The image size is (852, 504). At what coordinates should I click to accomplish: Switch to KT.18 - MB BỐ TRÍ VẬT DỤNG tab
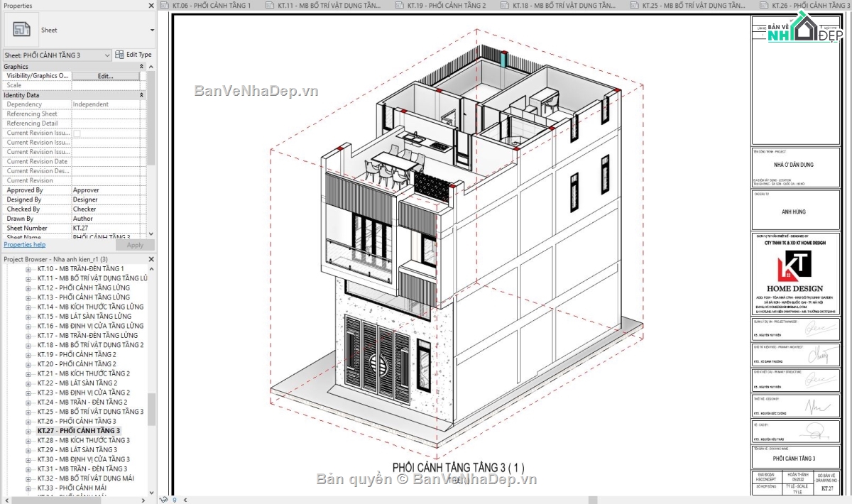564,5
